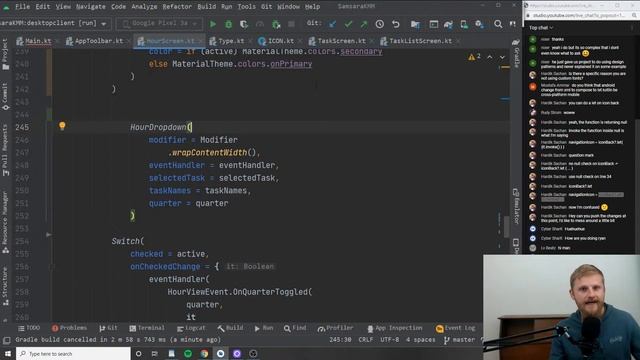Click HourViewEvent.OnQuarterToggled in code

click(238, 292)
